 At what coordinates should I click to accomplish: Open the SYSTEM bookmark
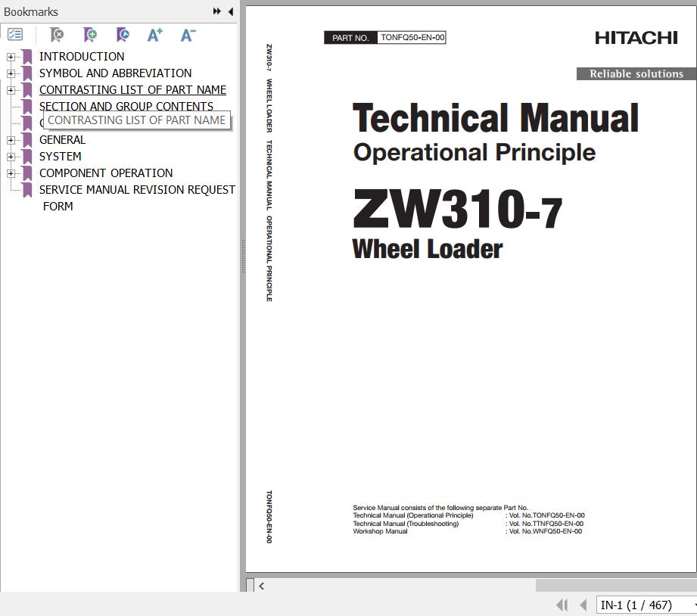tap(61, 157)
